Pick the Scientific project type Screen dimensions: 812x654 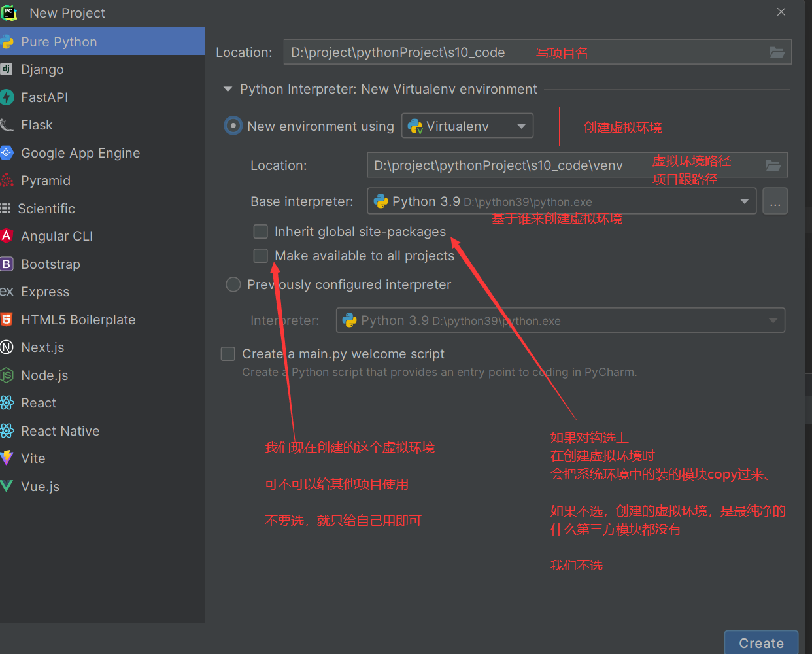pos(102,209)
